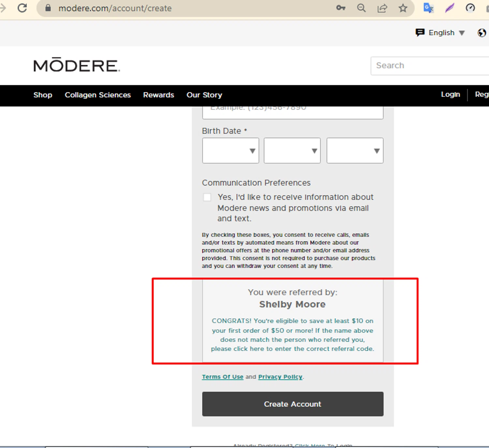The image size is (489, 448).
Task: Open the Rewards menu
Action: [158, 95]
